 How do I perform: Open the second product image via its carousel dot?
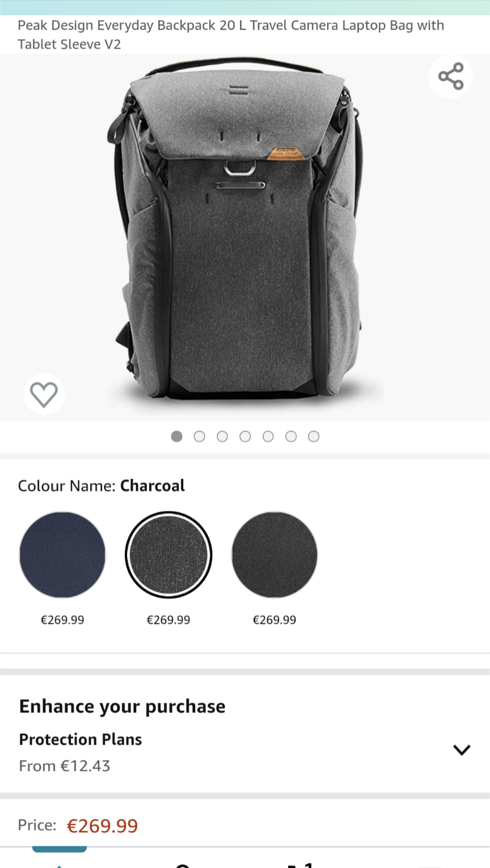click(199, 436)
